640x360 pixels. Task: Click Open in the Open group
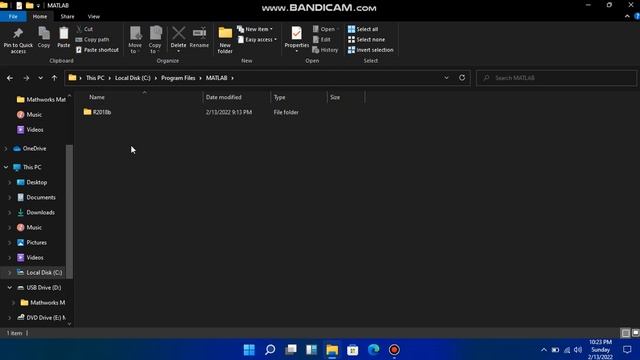coord(326,29)
